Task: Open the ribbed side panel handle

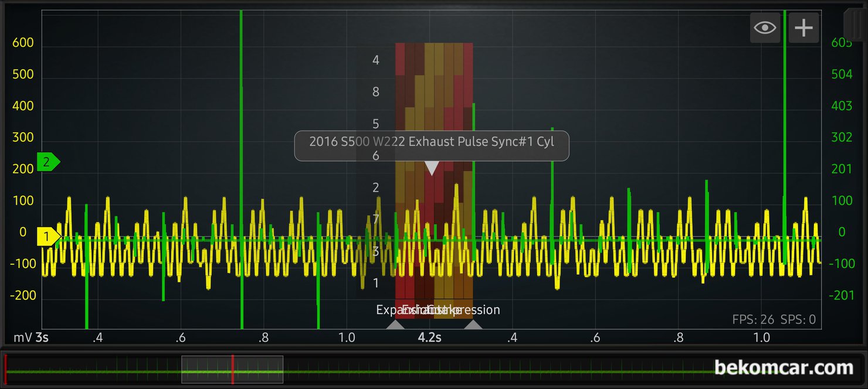Action: [855, 25]
